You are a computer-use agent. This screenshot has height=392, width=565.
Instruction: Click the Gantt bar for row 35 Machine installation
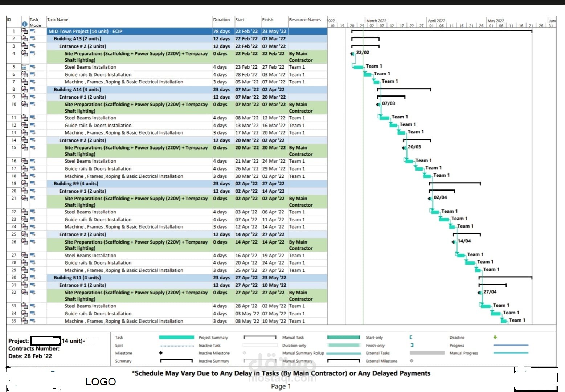(504, 321)
